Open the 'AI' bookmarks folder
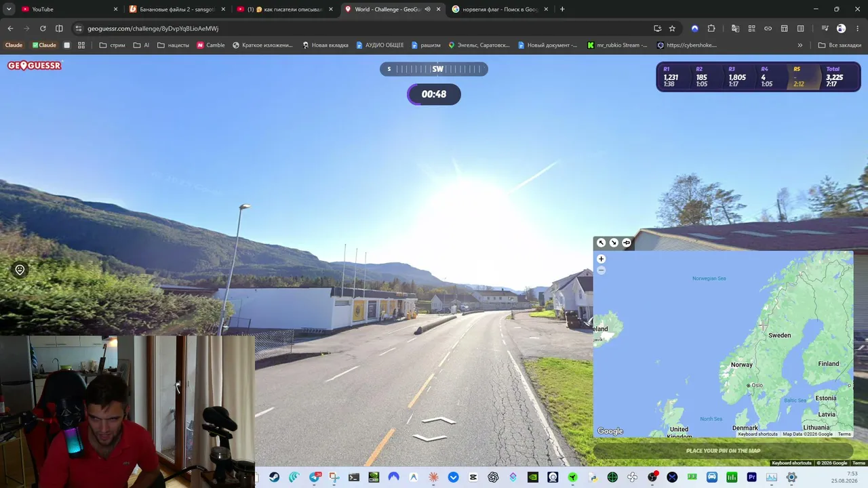The width and height of the screenshot is (868, 488). [142, 45]
